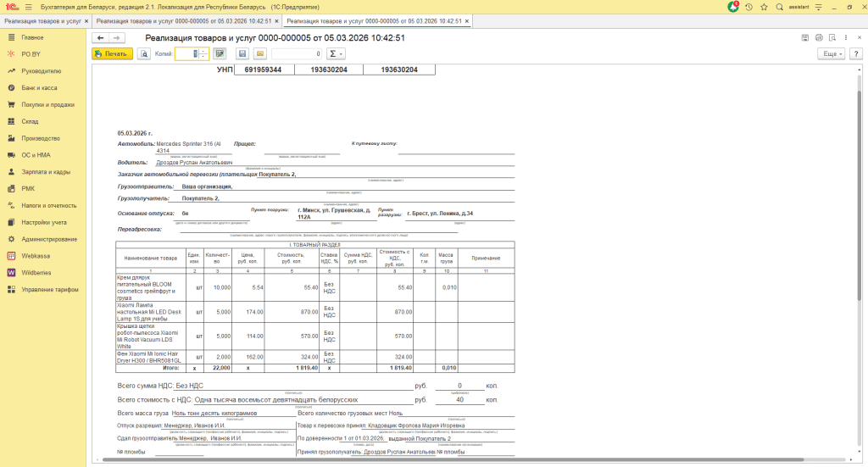The height and width of the screenshot is (467, 868).
Task: Click the floppy disk save icon beside Копий
Action: [242, 53]
